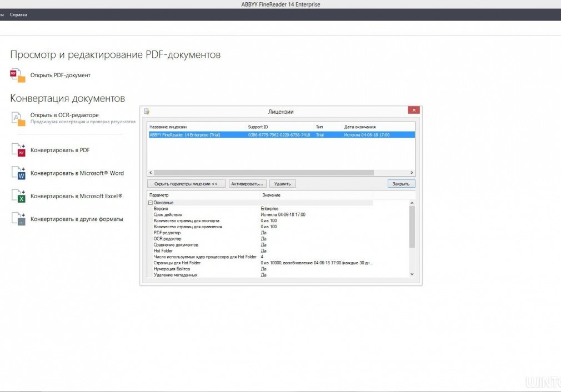Click Support ID 0386-6775-7962-0220-6758-7418 cell
Viewport: 561px width, 392px height.
(279, 135)
